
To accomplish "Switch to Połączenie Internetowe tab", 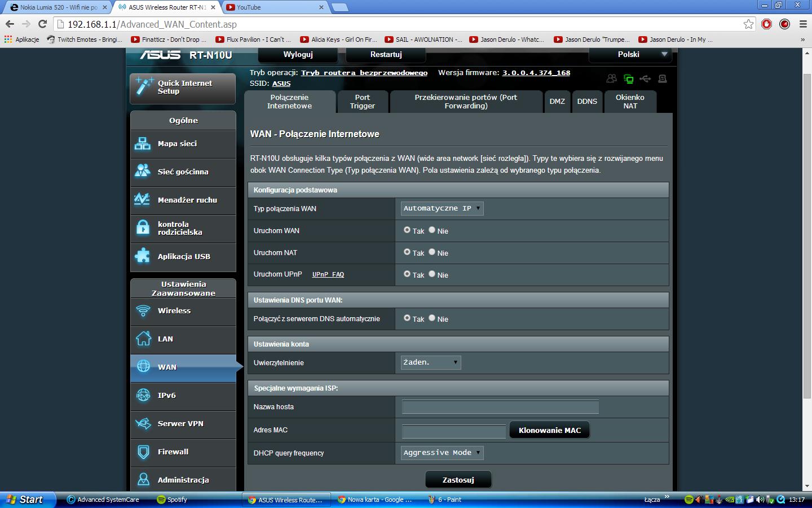I will (290, 102).
